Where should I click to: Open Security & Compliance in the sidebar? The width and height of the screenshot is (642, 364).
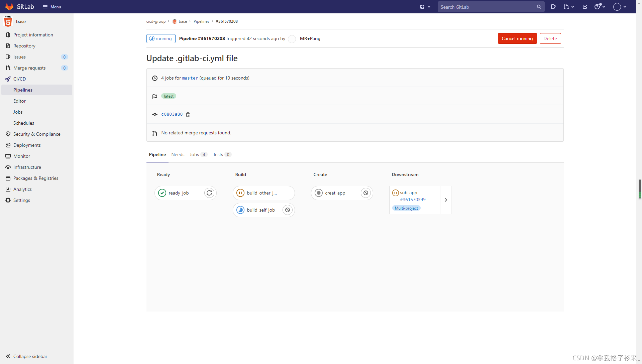point(37,134)
